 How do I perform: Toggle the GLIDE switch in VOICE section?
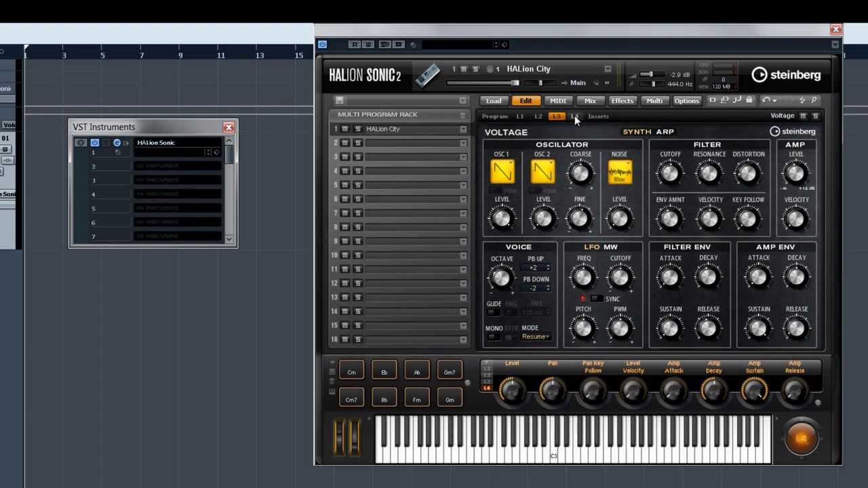493,312
